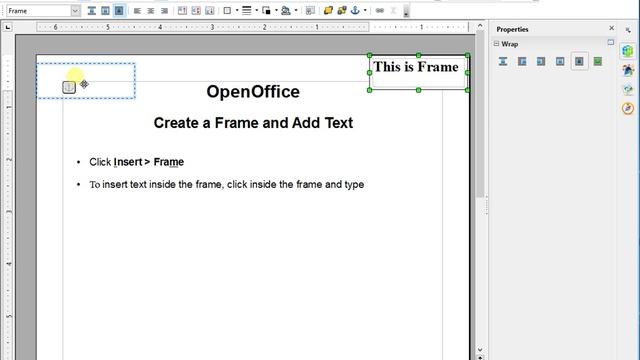The width and height of the screenshot is (640, 360).
Task: Center frame vertically to anchor
Action: click(x=196, y=11)
